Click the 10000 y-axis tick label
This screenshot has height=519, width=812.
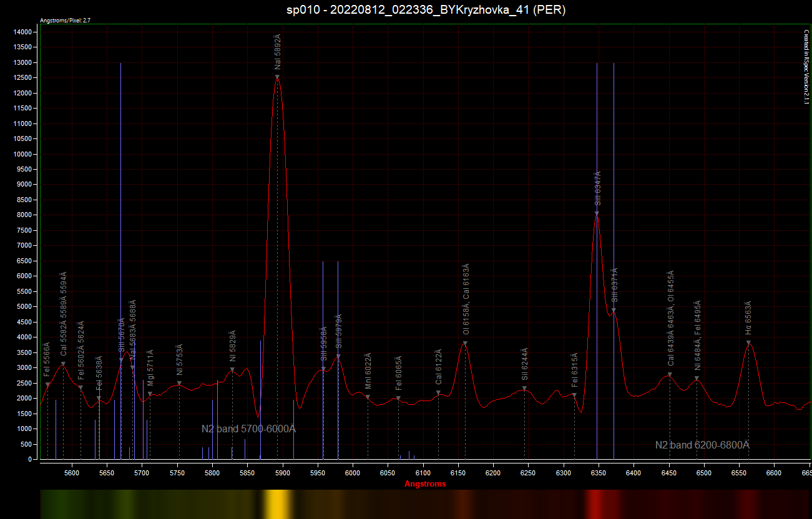[x=23, y=154]
